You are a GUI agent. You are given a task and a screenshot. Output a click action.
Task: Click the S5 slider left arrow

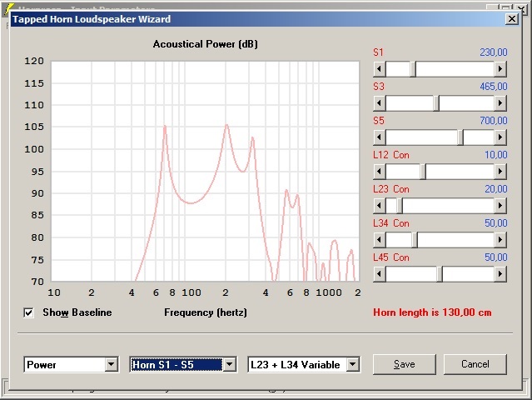[380, 137]
